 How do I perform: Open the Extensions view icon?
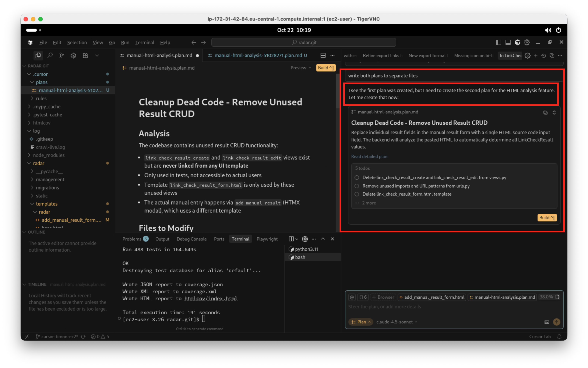(x=85, y=55)
